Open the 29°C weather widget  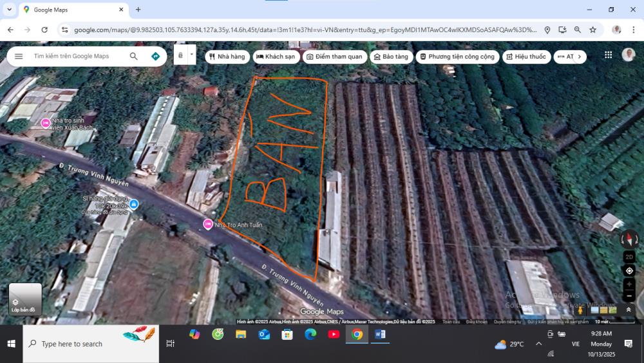click(x=509, y=344)
